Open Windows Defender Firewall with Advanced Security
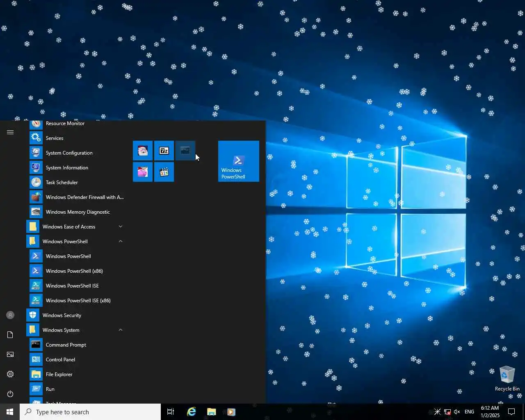Screen dimensions: 525x420 click(x=76, y=197)
